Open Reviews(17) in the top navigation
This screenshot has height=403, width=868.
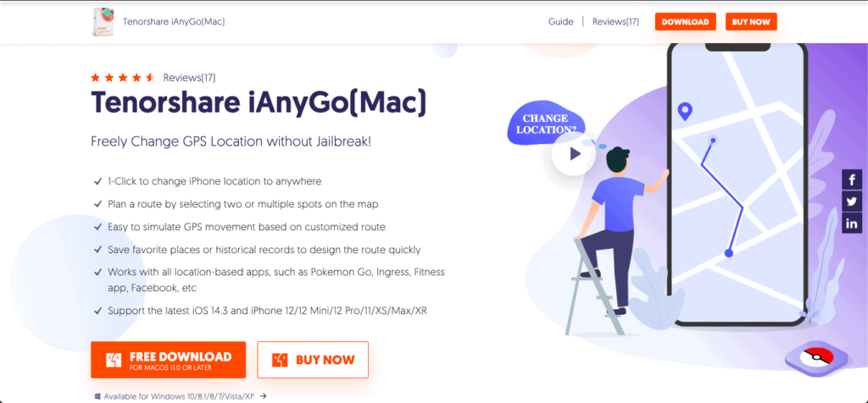615,22
